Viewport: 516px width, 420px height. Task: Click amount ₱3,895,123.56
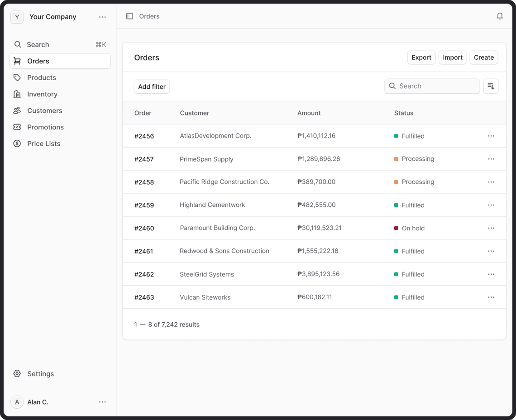318,274
